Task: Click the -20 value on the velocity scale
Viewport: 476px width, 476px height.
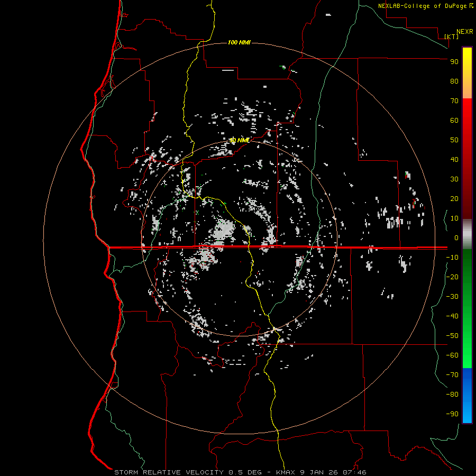Action: point(452,277)
